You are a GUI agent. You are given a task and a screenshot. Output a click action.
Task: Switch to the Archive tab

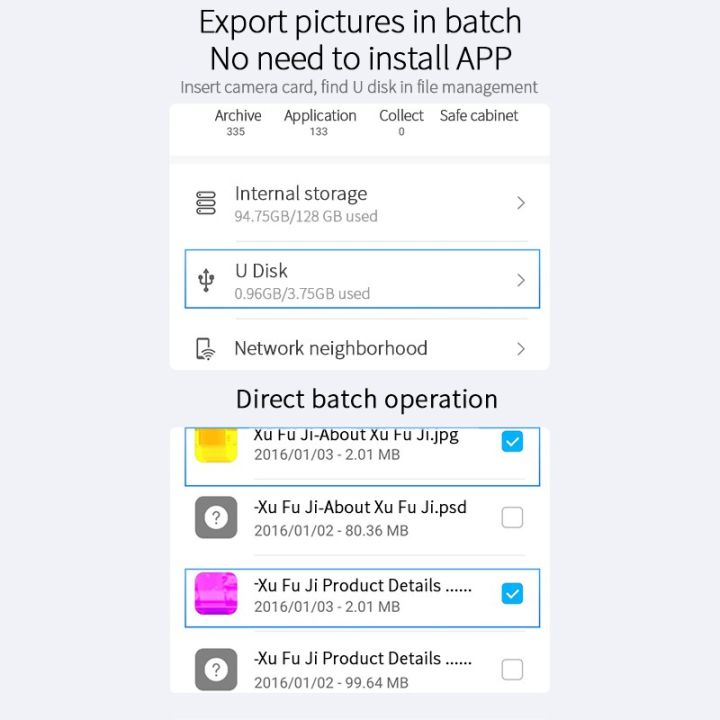tap(238, 122)
